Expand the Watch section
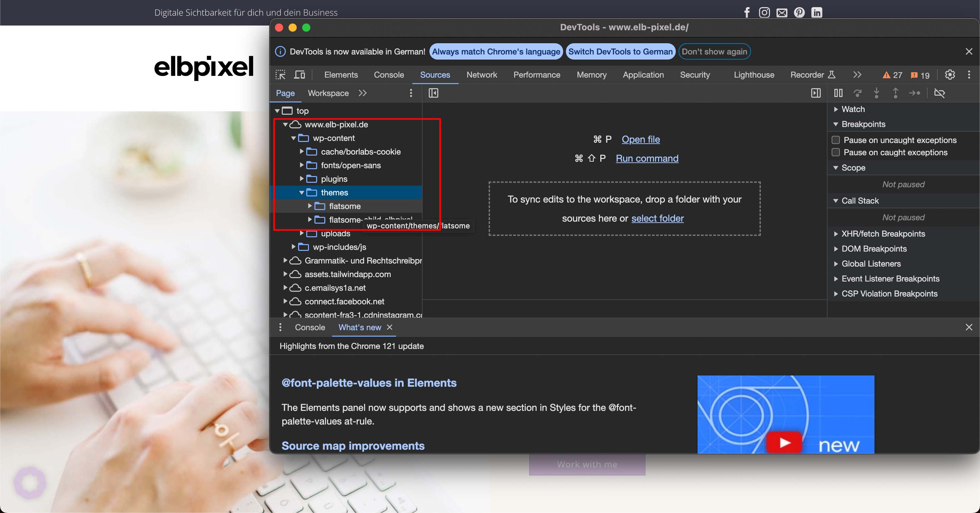Screen dimensions: 980x513 pyautogui.click(x=836, y=109)
